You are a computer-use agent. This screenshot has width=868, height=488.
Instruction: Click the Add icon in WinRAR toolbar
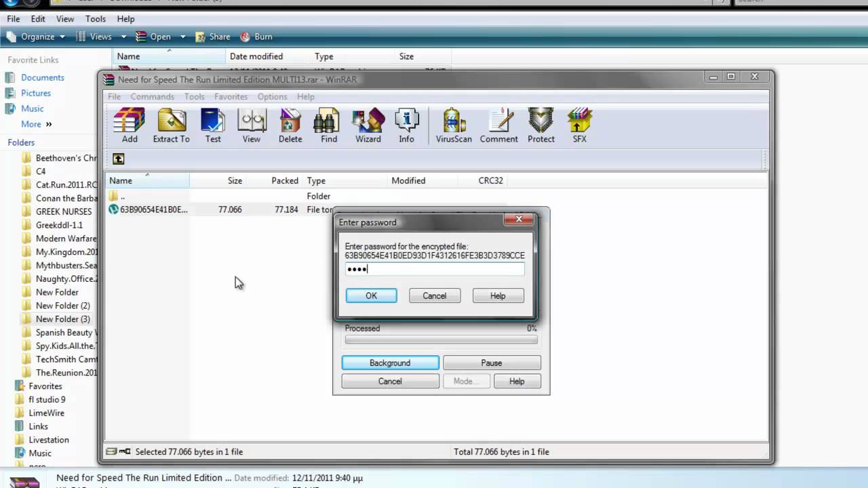point(130,126)
